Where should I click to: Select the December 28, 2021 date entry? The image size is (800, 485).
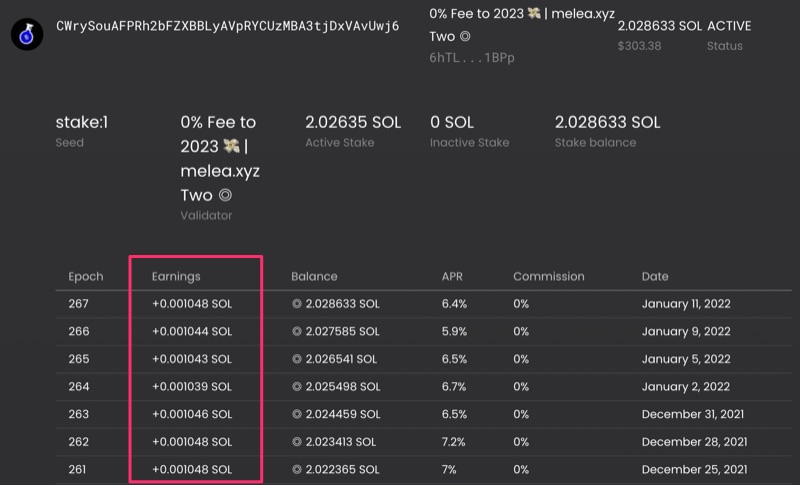694,442
